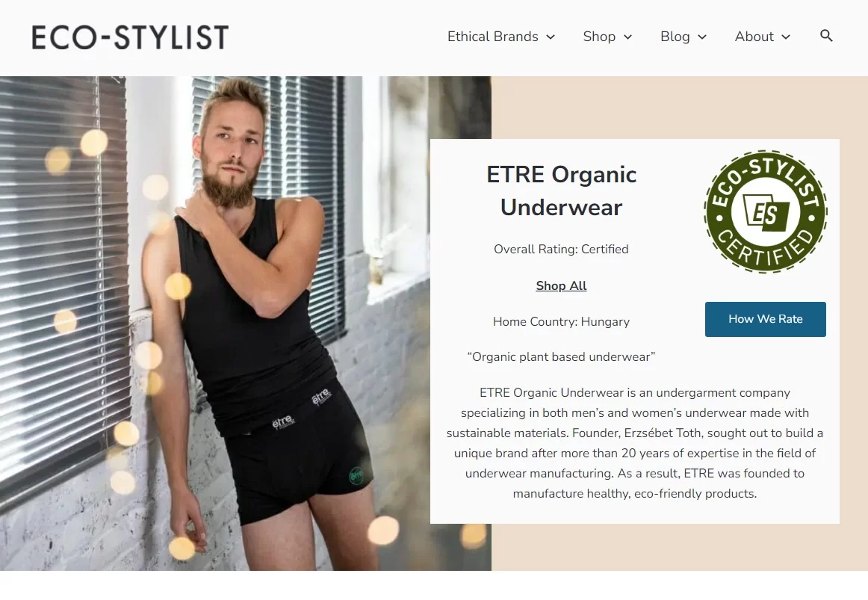
Task: Click the Home Country: Hungary text
Action: pyautogui.click(x=561, y=321)
